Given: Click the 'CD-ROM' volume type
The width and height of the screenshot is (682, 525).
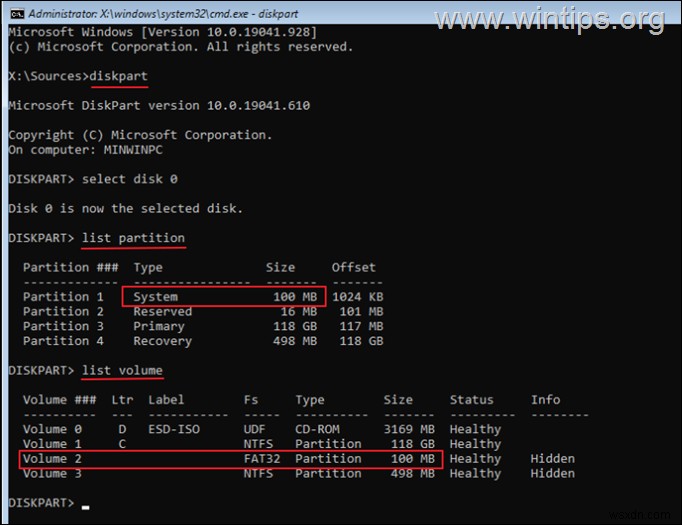Looking at the screenshot, I should pos(317,430).
